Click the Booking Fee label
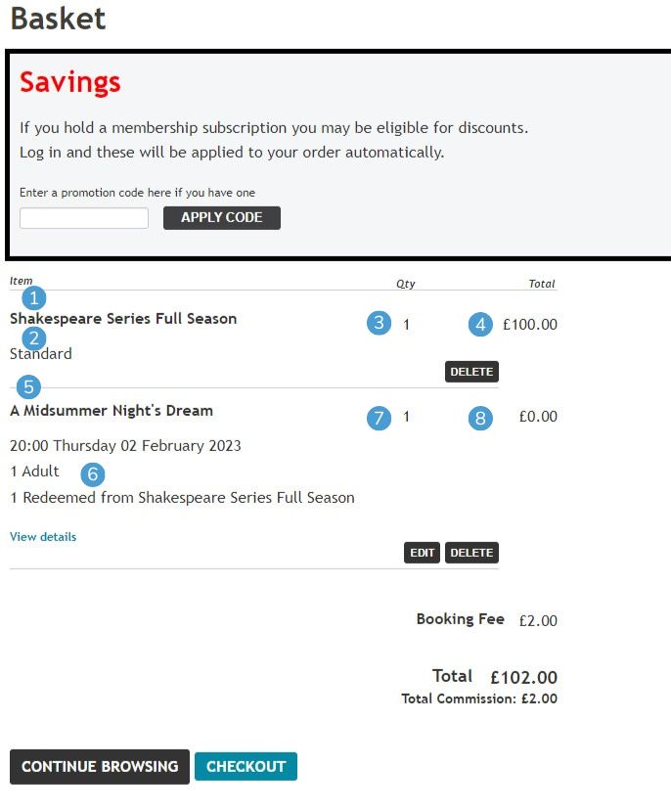This screenshot has height=812, width=671. (461, 619)
